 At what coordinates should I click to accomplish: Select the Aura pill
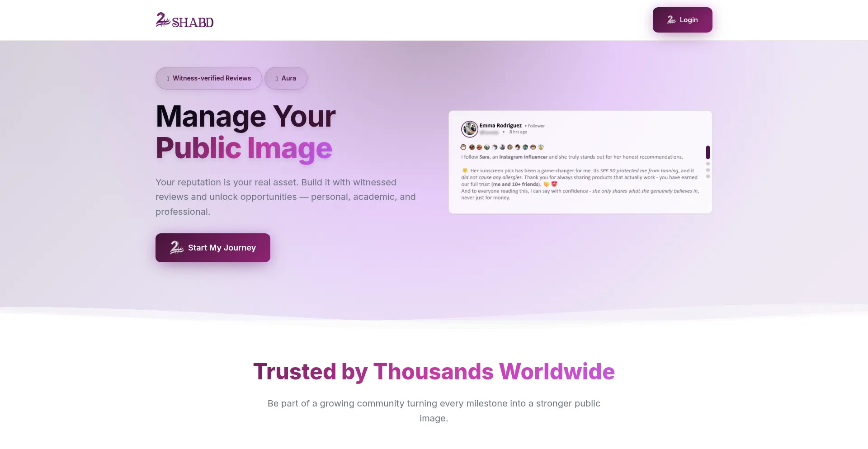tap(286, 78)
